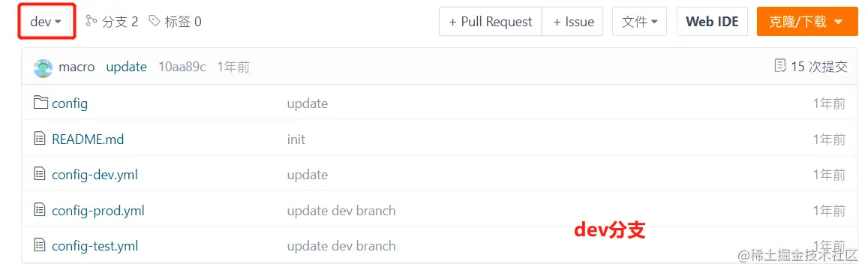Expand the 文件 dropdown menu

click(639, 22)
